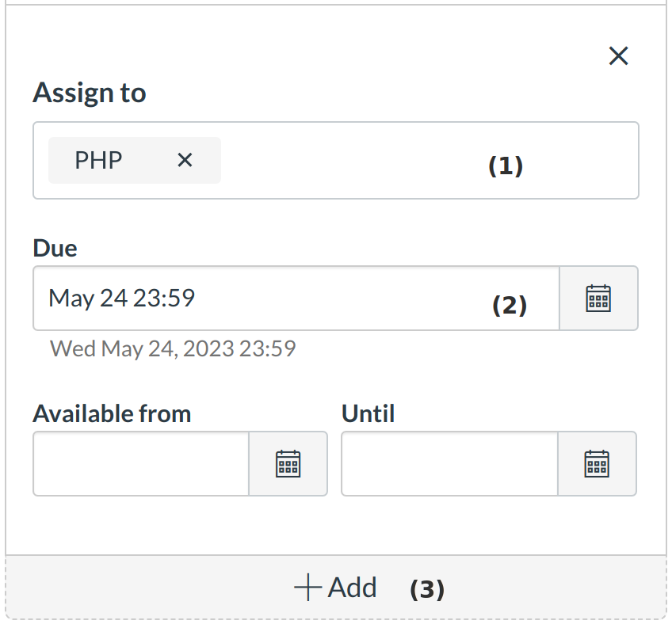Click the Assign to label
672x624 pixels.
click(x=90, y=93)
